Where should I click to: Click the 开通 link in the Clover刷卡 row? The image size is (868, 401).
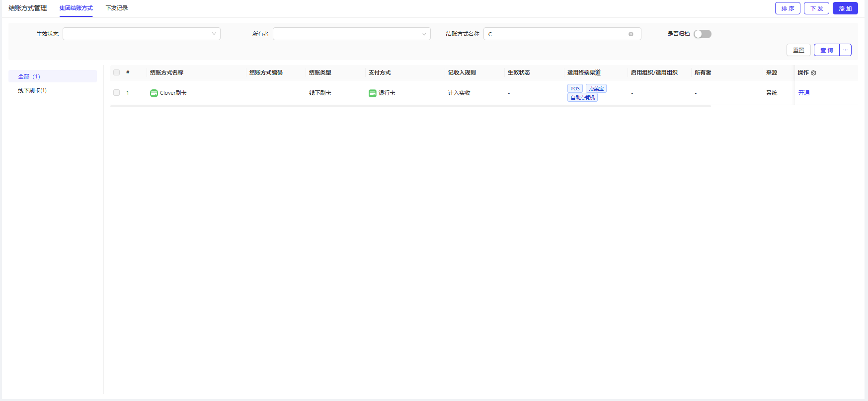[x=804, y=93]
